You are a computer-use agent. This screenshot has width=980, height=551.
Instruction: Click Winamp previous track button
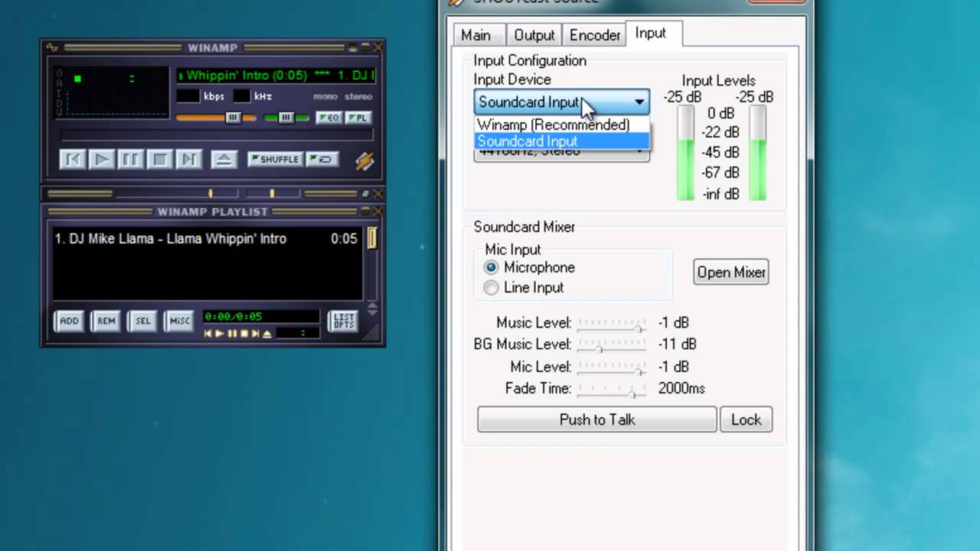pos(72,159)
